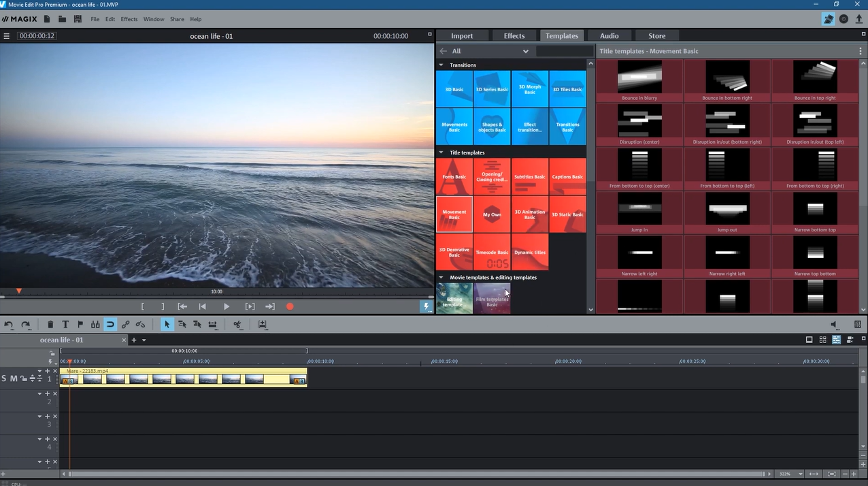Select the Jump in title template
The height and width of the screenshot is (486, 868).
(639, 213)
